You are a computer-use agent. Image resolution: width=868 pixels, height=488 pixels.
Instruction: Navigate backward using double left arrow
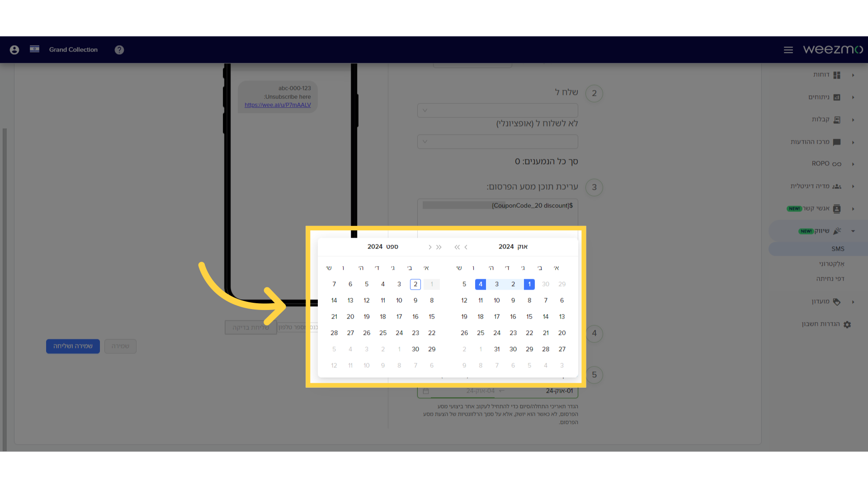click(x=456, y=247)
